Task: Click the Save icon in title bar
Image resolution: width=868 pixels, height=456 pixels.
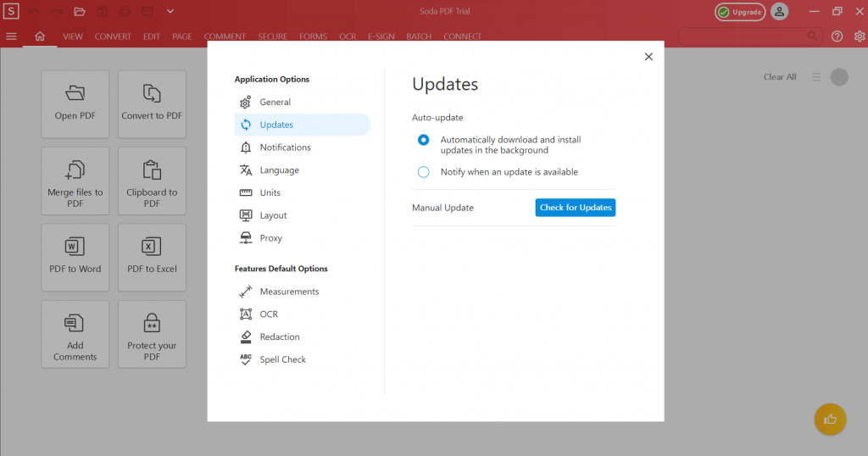Action: click(x=102, y=11)
